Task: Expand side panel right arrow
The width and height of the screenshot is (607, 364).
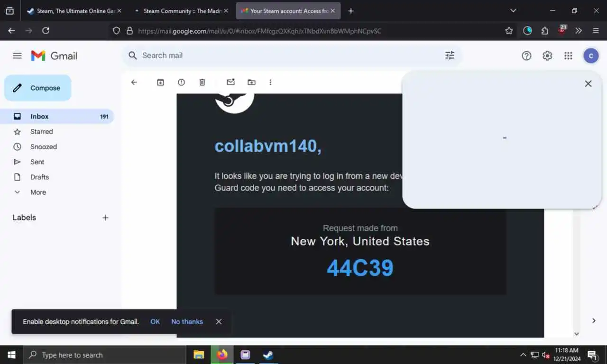Action: pos(594,321)
